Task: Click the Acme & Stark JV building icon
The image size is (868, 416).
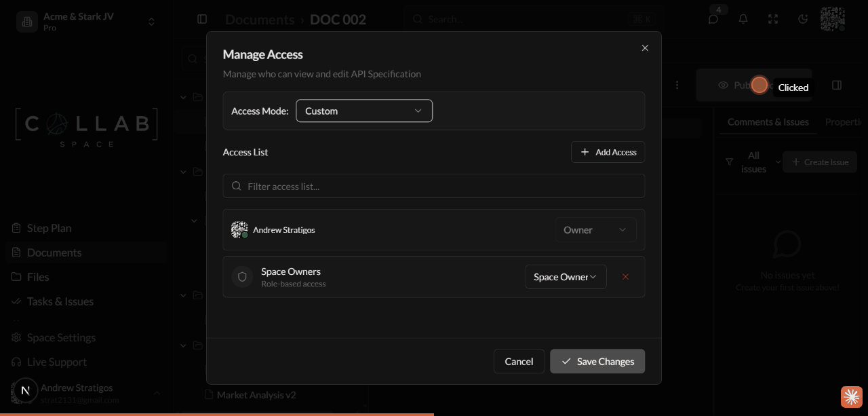Action: 26,22
